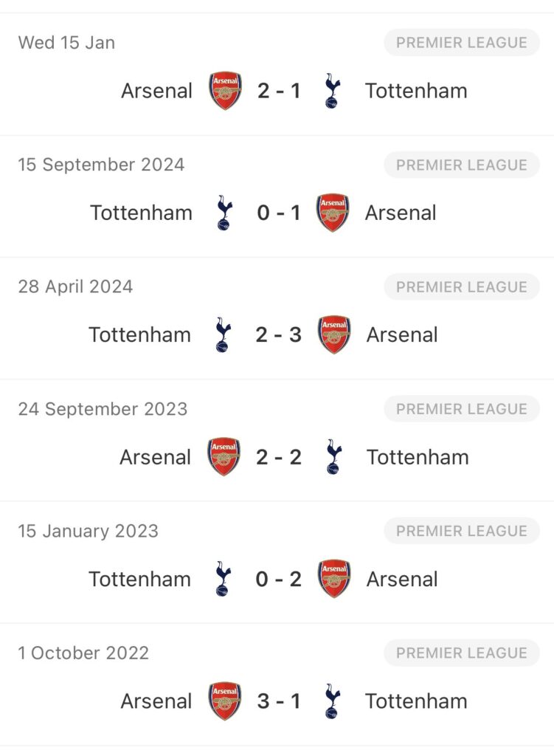
Task: Click Premier League tag on 24 September 2023 match
Action: (x=461, y=409)
